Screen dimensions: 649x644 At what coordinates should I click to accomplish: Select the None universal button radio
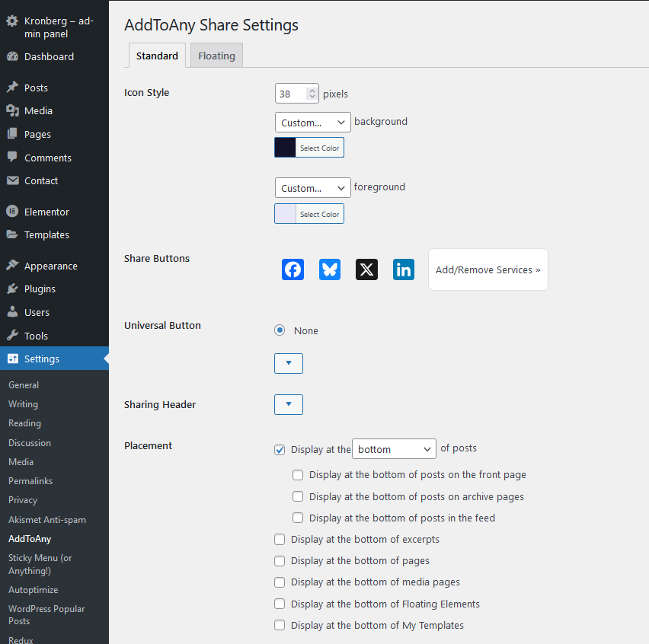tap(280, 330)
